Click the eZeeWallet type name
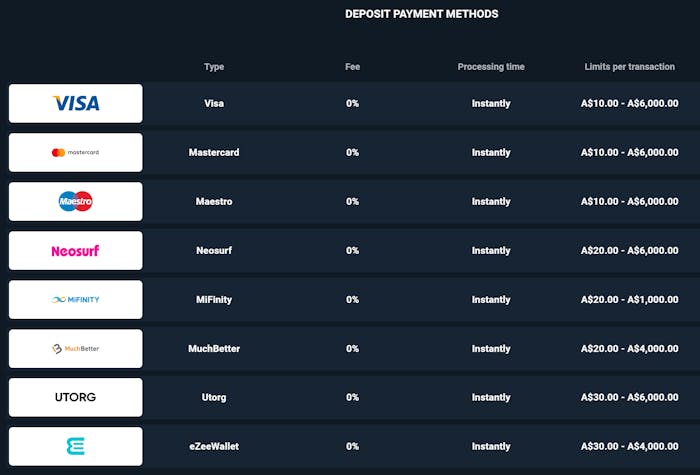700x475 pixels. [x=214, y=446]
